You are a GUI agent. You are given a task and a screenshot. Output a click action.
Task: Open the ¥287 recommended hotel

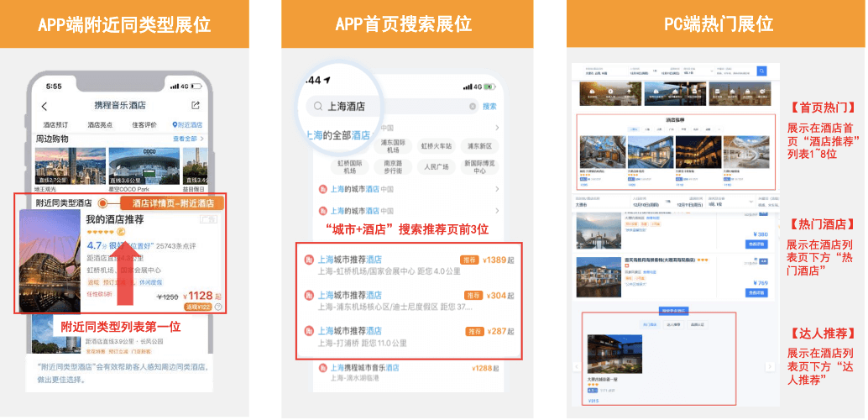click(x=409, y=337)
